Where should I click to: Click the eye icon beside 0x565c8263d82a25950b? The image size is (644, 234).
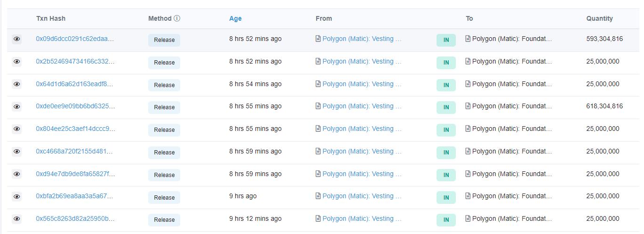(17, 219)
